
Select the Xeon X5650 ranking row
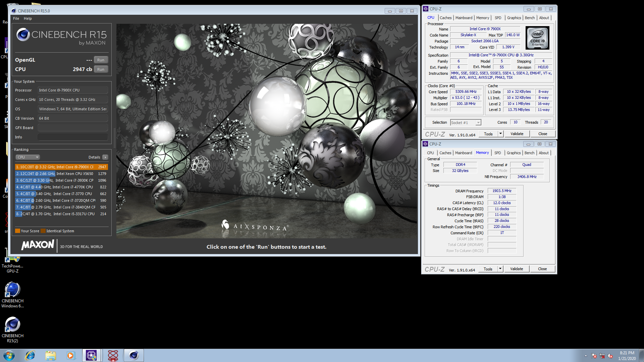61,174
